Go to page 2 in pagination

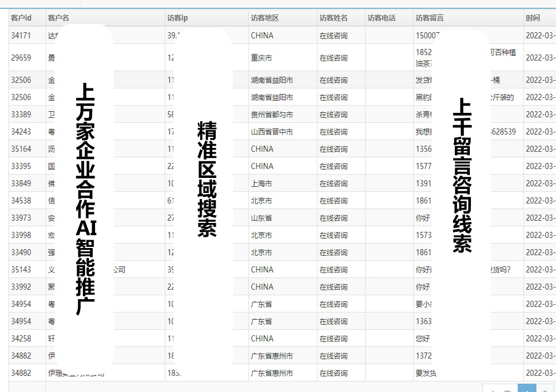pyautogui.click(x=545, y=390)
